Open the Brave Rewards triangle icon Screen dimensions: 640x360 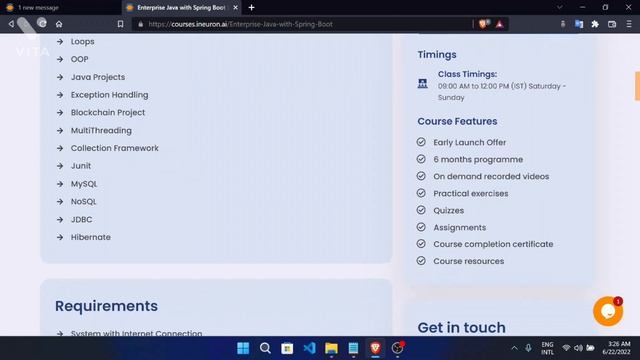click(500, 24)
